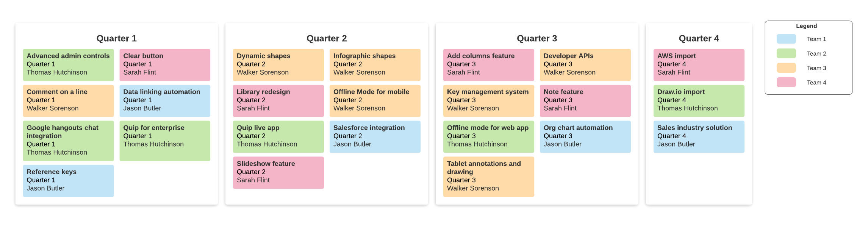Image resolution: width=868 pixels, height=233 pixels.
Task: Click the Salesforce integration card
Action: point(375,136)
